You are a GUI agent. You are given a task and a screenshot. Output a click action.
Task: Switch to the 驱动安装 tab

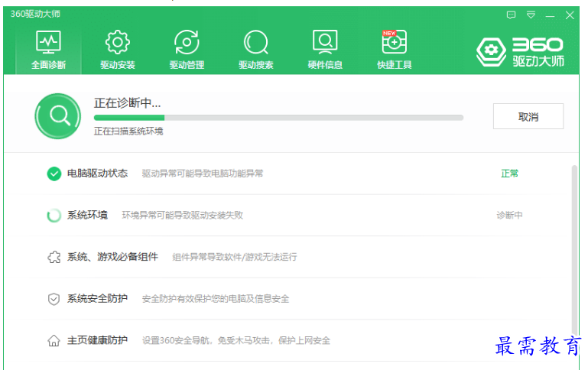pyautogui.click(x=118, y=50)
